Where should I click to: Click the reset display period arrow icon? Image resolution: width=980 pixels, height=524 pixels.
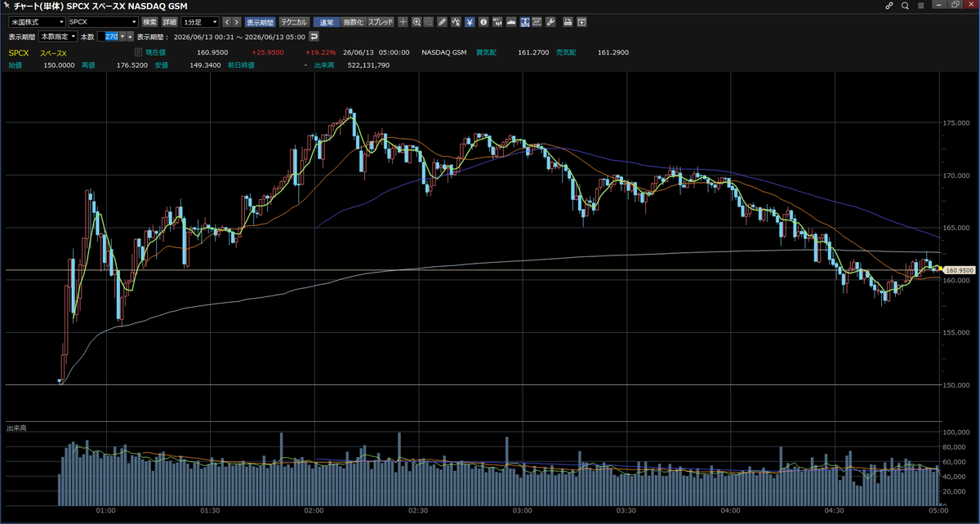click(x=314, y=37)
